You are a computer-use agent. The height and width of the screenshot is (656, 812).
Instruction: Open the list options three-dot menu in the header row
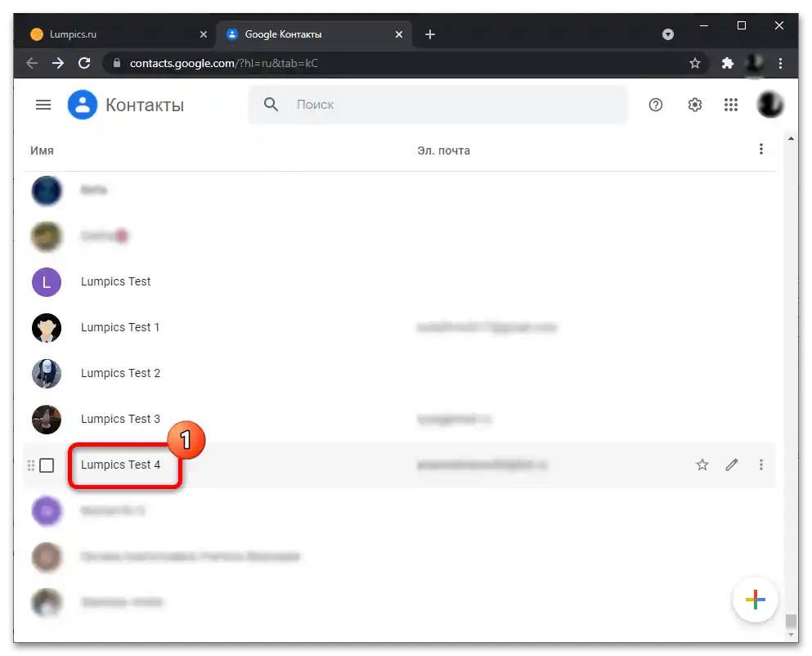[760, 149]
